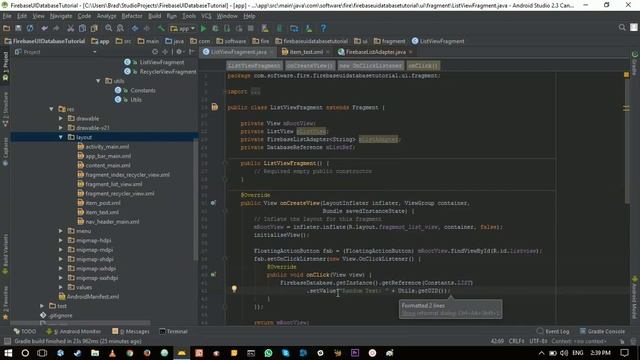Expand the drawable folder
Viewport: 640px width, 360px height.
60,118
